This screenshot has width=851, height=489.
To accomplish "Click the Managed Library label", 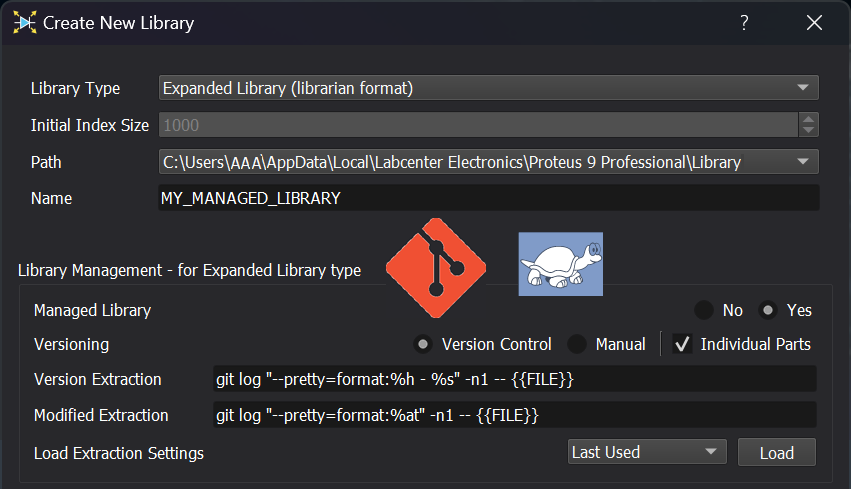I will (92, 310).
